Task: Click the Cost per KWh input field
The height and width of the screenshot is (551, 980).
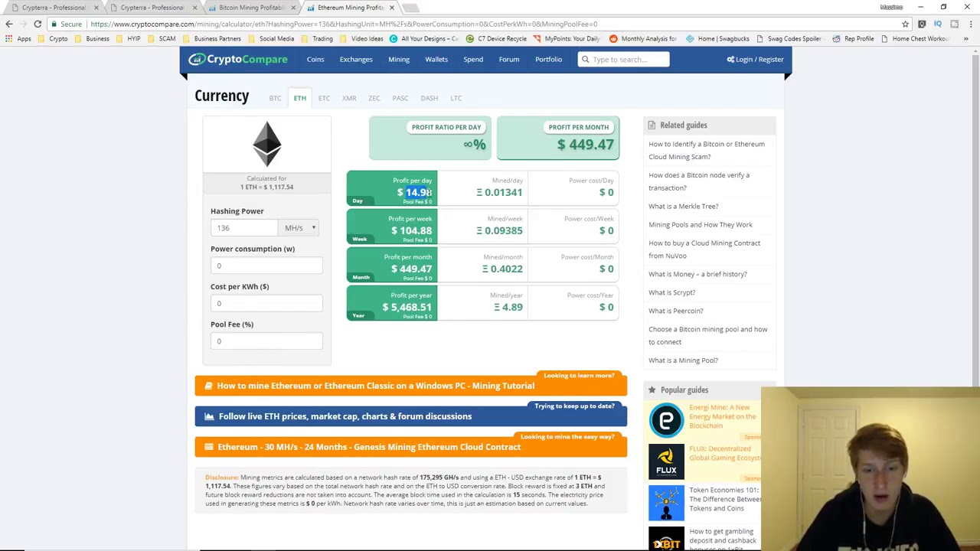Action: point(266,303)
